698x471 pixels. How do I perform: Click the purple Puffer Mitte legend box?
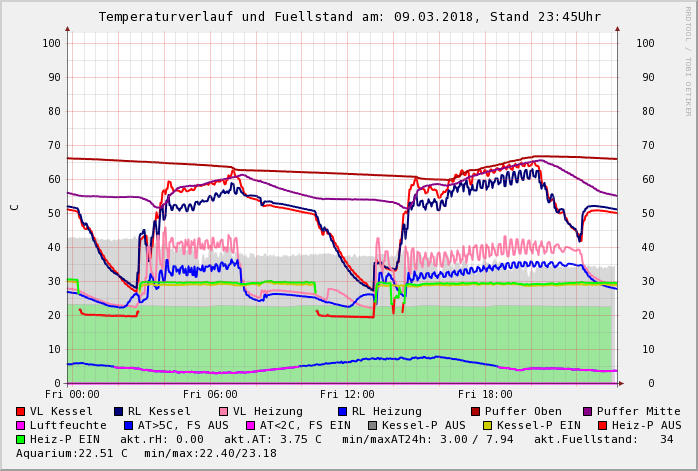[587, 411]
